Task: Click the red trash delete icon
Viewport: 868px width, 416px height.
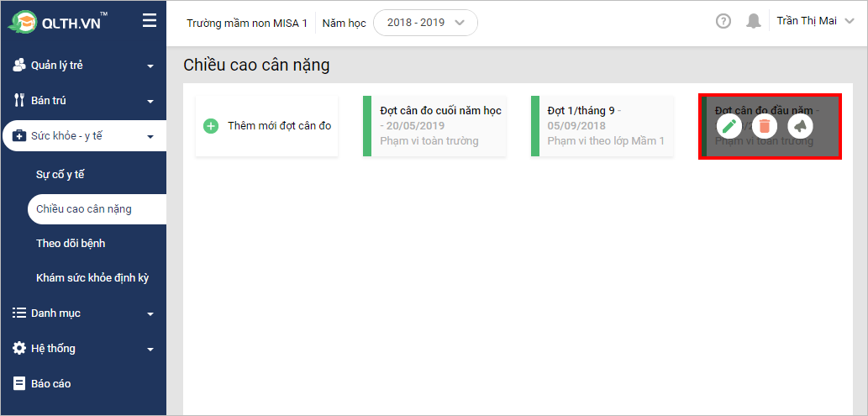Action: click(x=765, y=126)
